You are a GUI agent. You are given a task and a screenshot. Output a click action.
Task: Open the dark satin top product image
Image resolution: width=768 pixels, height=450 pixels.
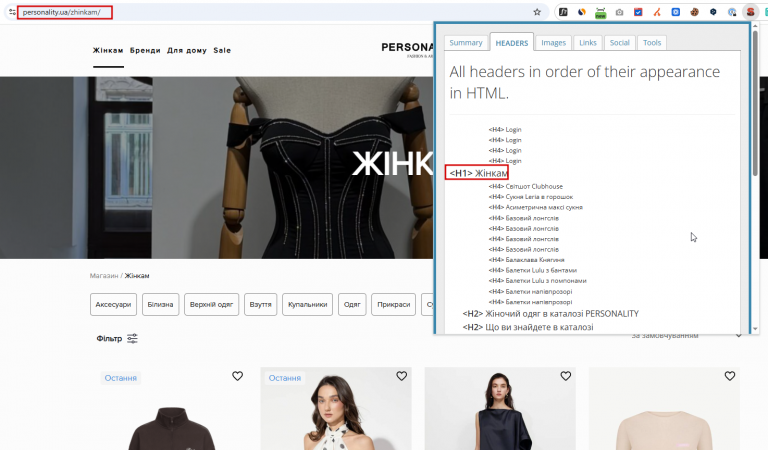click(500, 409)
